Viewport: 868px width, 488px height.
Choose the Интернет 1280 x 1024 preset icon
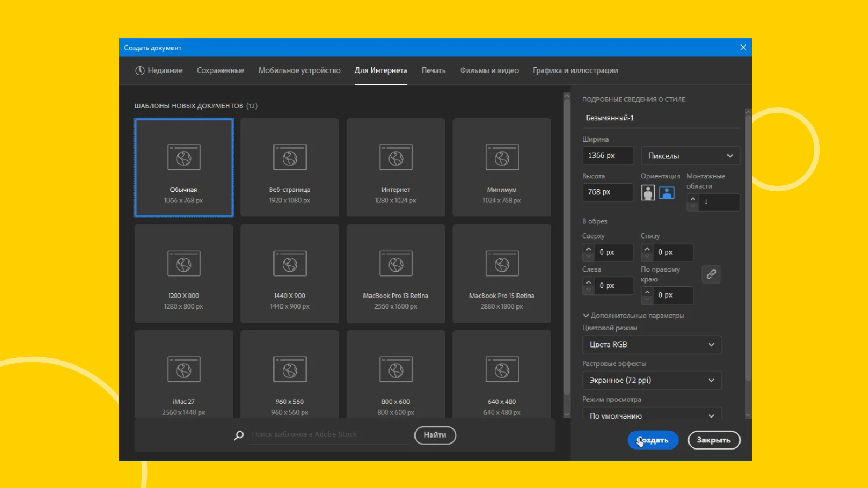[395, 157]
